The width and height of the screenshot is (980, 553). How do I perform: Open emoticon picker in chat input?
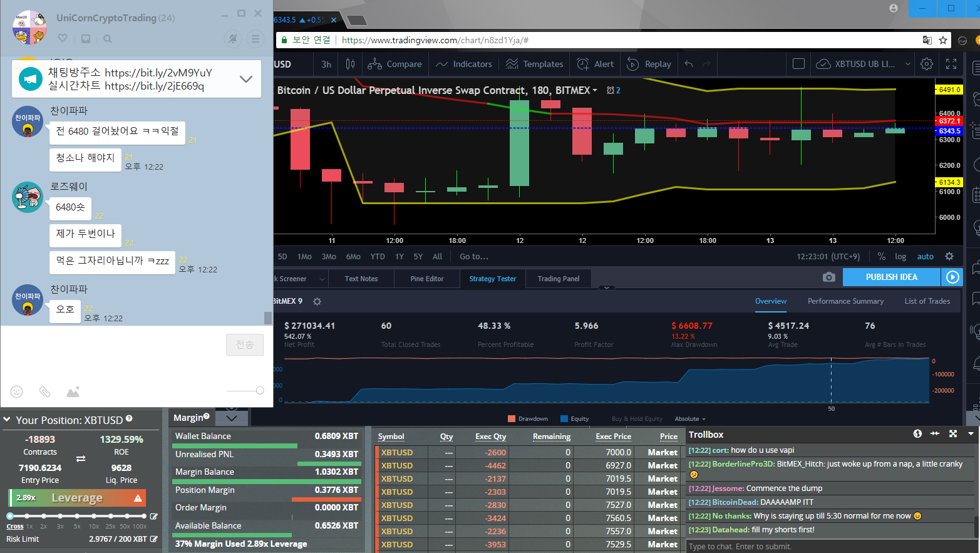17,391
